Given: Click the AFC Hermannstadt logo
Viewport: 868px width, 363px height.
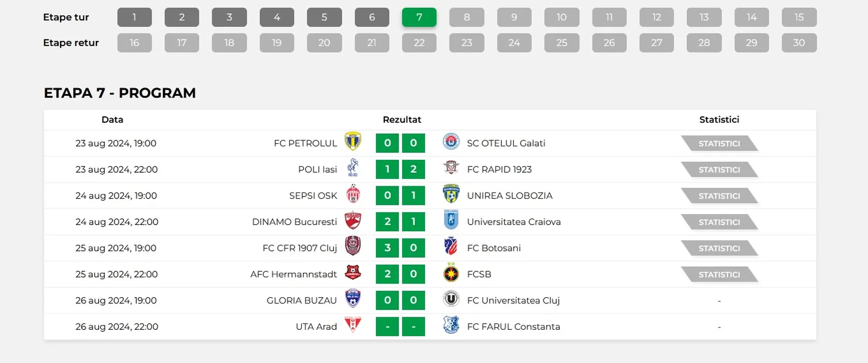Looking at the screenshot, I should pyautogui.click(x=353, y=273).
